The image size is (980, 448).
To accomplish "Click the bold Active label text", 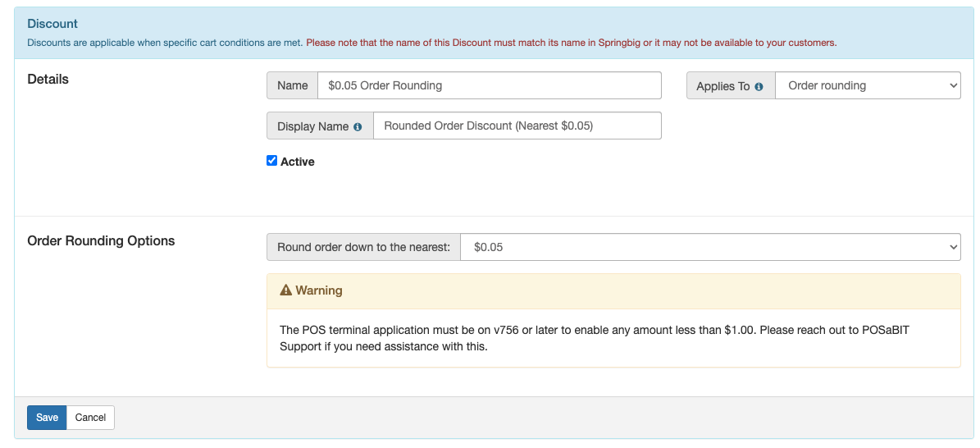I will tap(298, 162).
